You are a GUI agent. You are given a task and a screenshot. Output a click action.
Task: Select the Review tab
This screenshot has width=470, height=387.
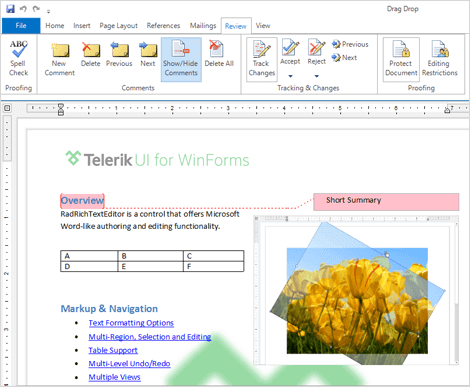pos(236,26)
